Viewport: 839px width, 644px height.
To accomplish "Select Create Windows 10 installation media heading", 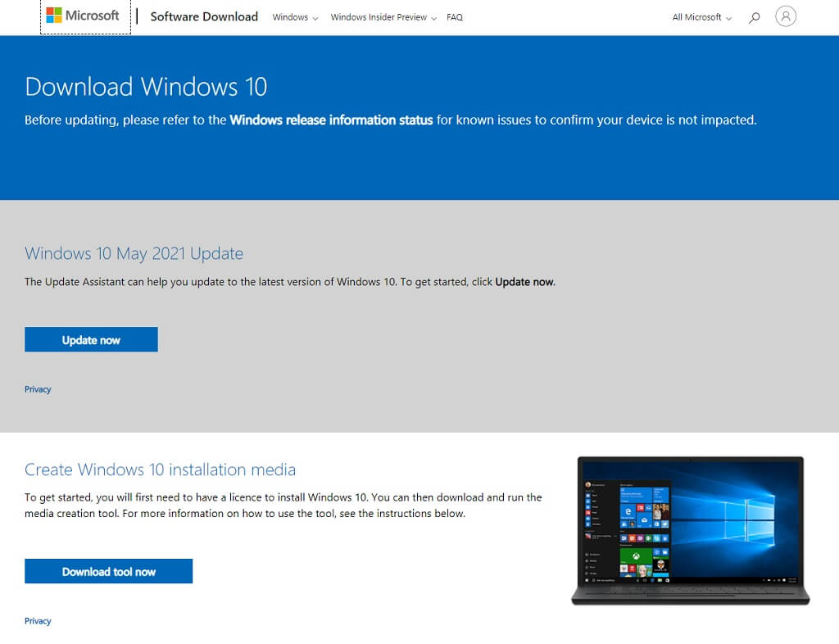I will 160,469.
